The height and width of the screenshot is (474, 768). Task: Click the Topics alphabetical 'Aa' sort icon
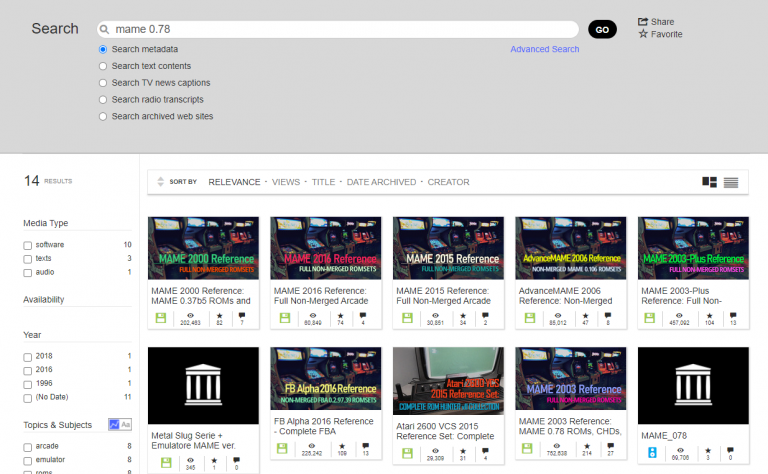click(x=126, y=425)
